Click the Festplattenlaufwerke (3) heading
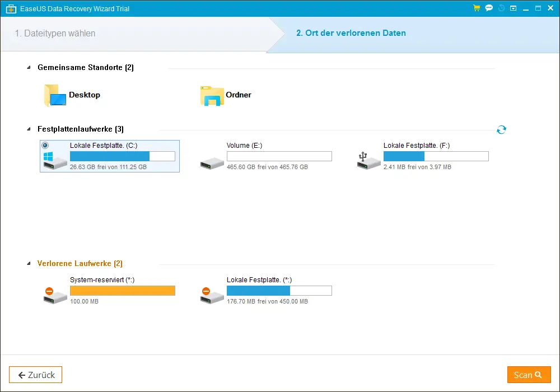Screen dimensions: 560x392 81,129
